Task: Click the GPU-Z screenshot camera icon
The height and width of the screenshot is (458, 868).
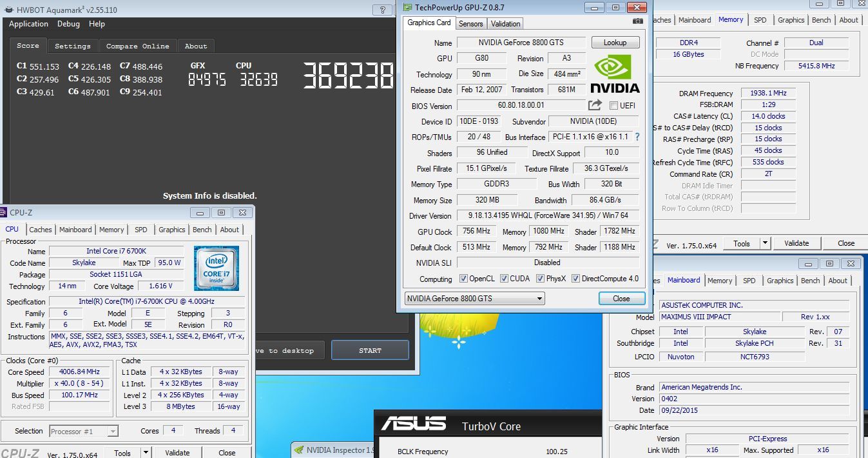Action: pyautogui.click(x=637, y=21)
